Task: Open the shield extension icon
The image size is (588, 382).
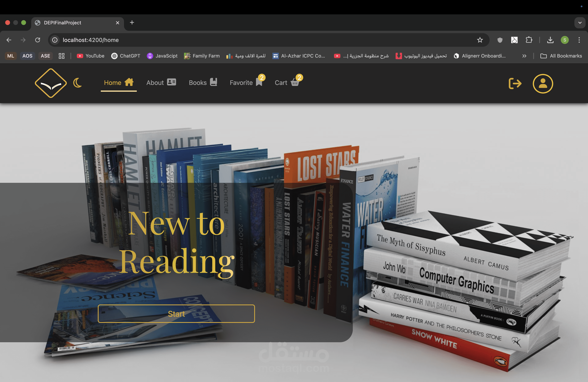Action: pyautogui.click(x=500, y=40)
